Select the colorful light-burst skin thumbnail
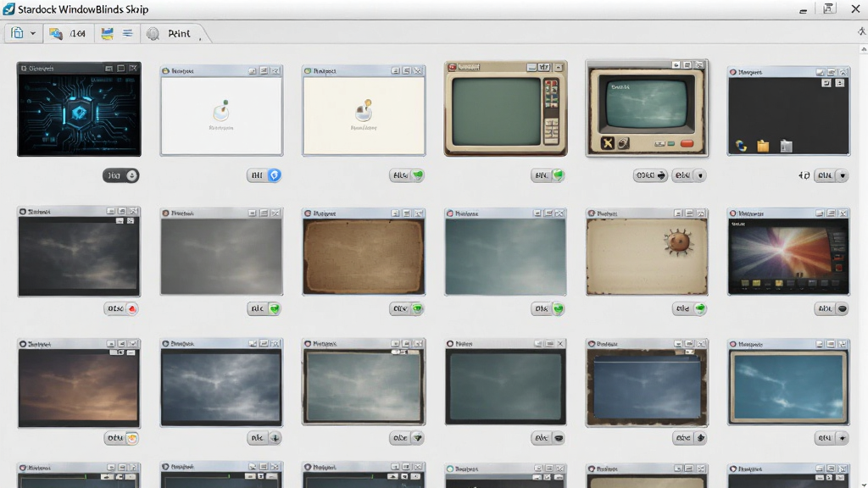 coord(788,252)
